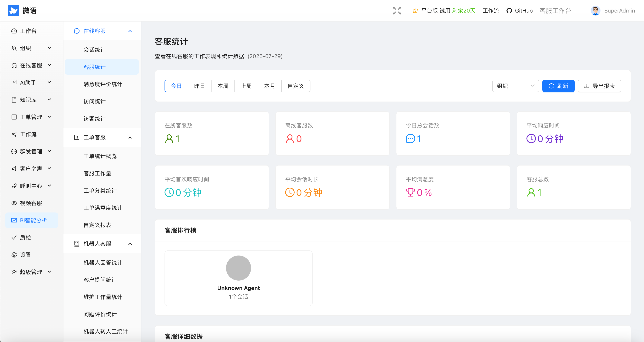
Task: Open 设置 in left sidebar
Action: point(25,255)
